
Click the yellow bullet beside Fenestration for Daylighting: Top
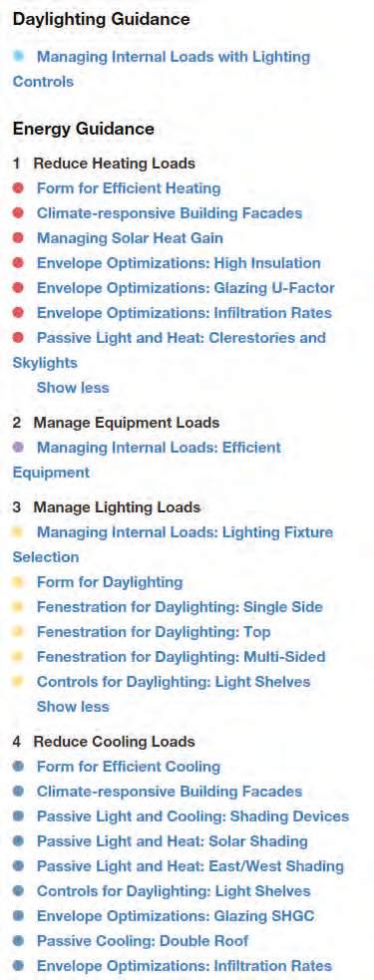(x=18, y=632)
